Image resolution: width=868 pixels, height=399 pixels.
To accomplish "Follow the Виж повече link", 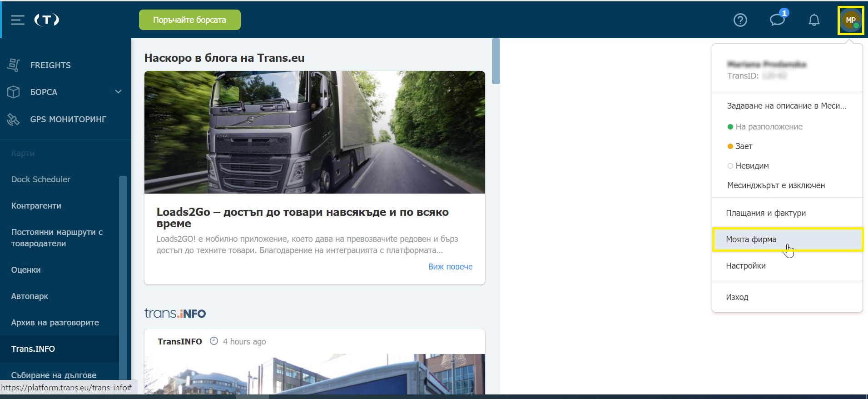I will click(450, 267).
